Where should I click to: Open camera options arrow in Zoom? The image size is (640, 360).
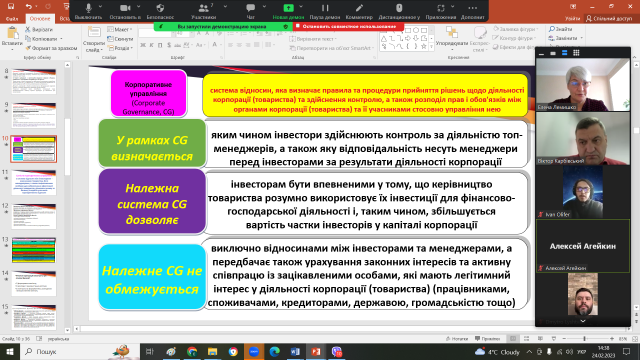[138, 7]
